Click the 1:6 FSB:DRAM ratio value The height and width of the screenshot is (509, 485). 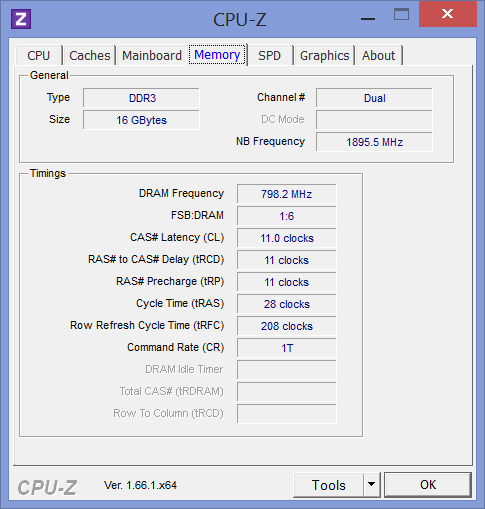pyautogui.click(x=287, y=216)
